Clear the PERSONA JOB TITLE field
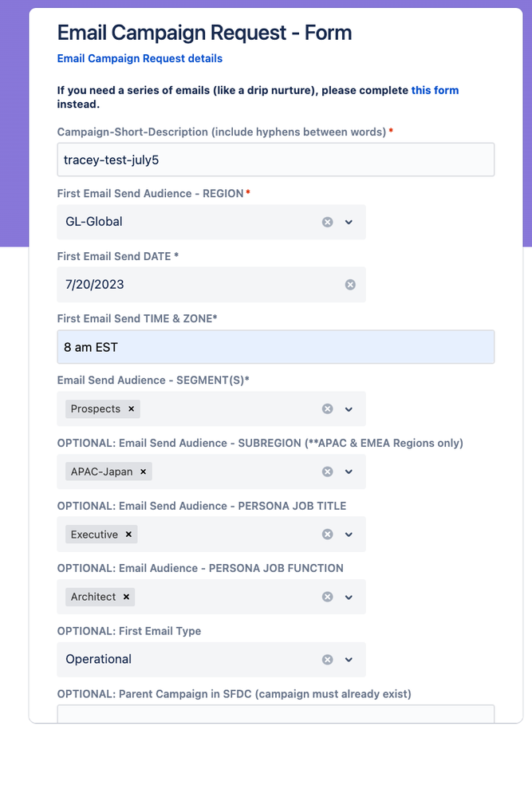 point(327,534)
